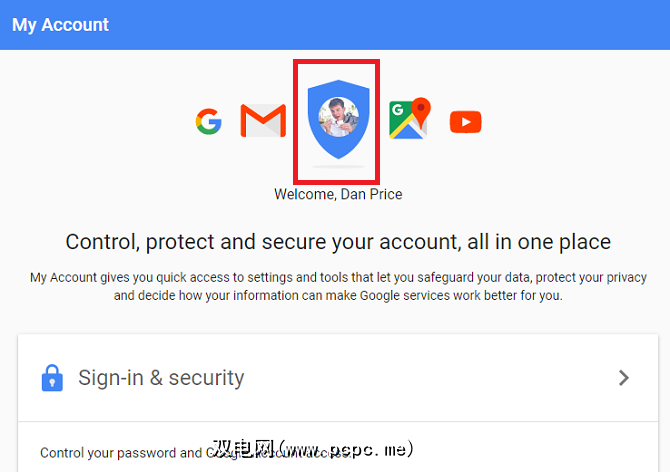670x472 pixels.
Task: Open the Sign-in & security heading
Action: (161, 378)
